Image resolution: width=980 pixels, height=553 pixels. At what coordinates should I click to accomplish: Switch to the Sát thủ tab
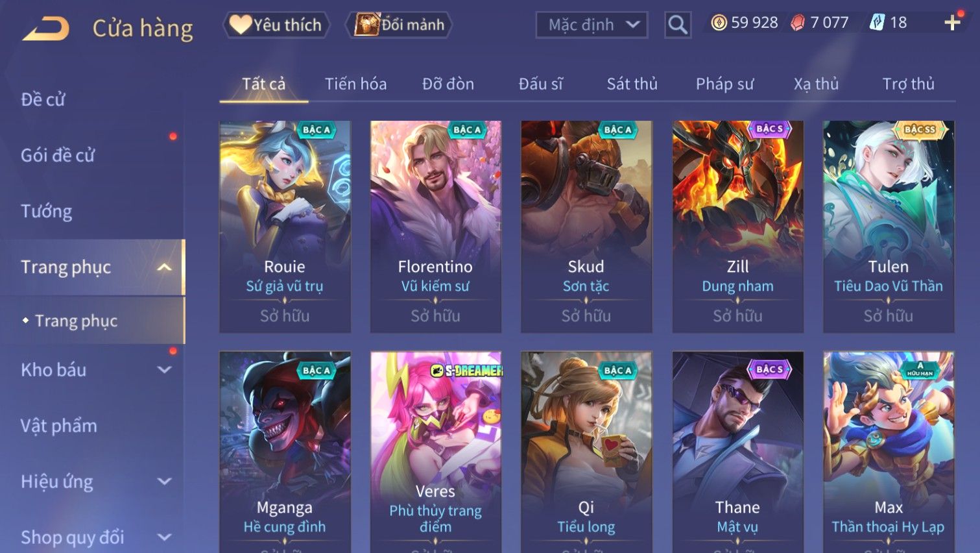(x=632, y=84)
